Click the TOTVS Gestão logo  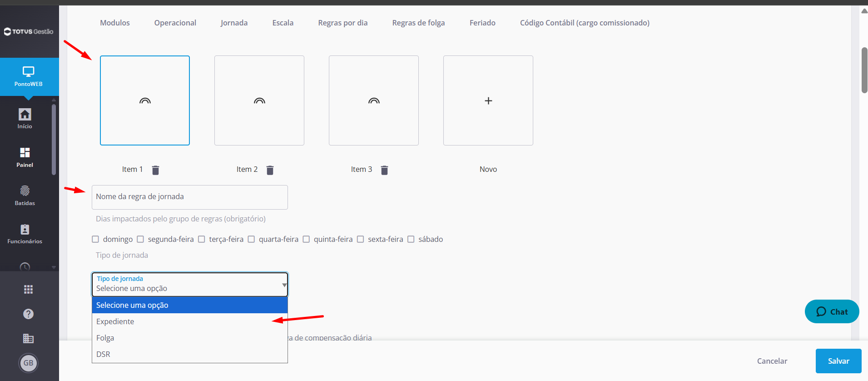tap(29, 31)
